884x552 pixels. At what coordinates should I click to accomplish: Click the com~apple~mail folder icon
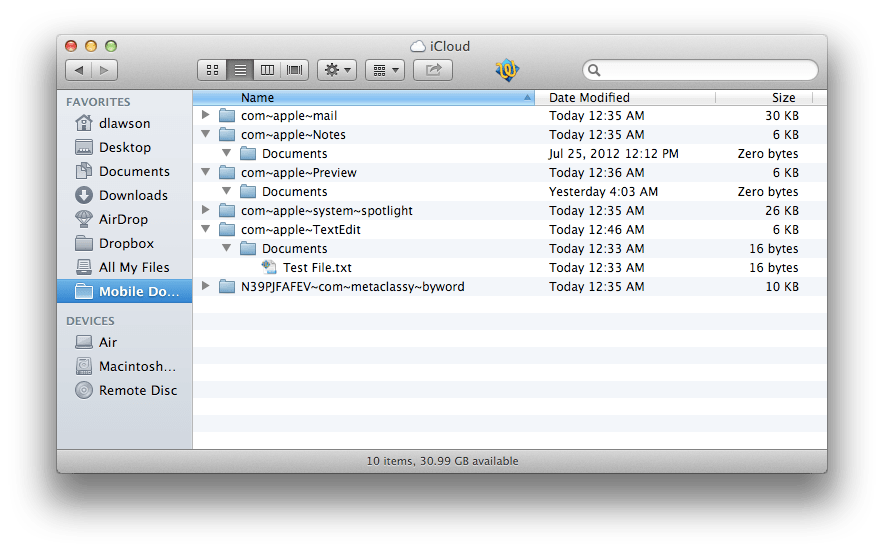[x=227, y=116]
